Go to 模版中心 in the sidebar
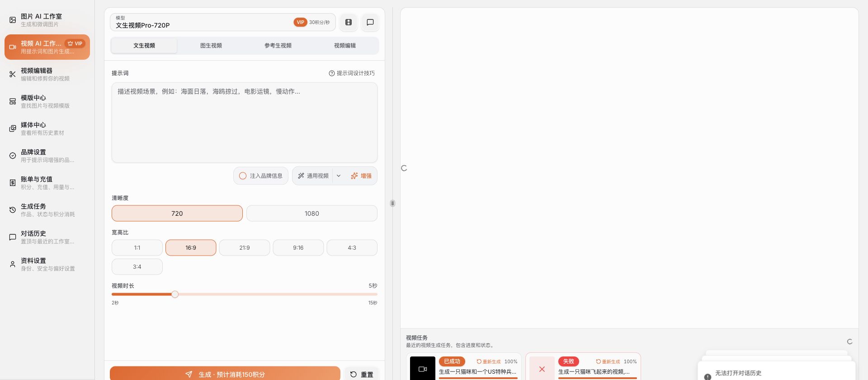 tap(47, 101)
